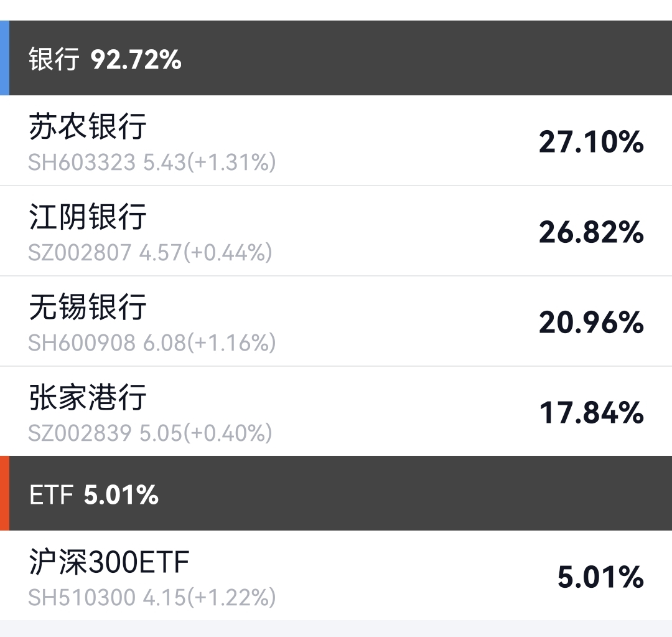Click the 银行 sector header label
Image resolution: width=672 pixels, height=637 pixels.
click(x=54, y=59)
